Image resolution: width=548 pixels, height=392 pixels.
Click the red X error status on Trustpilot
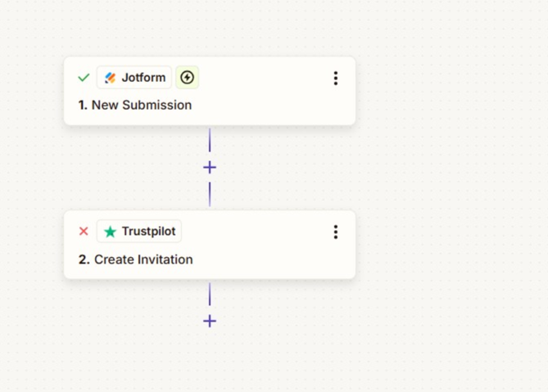[84, 231]
